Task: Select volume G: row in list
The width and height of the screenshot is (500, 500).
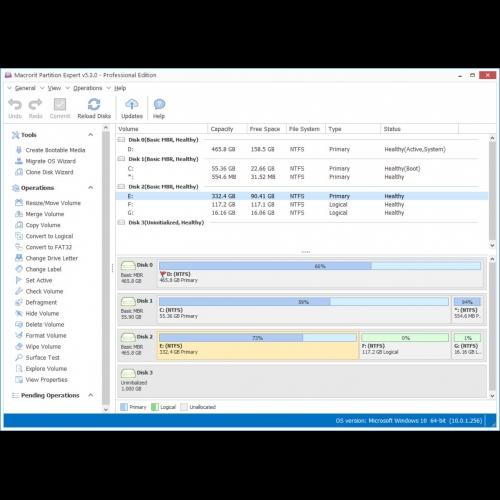Action: (302, 213)
